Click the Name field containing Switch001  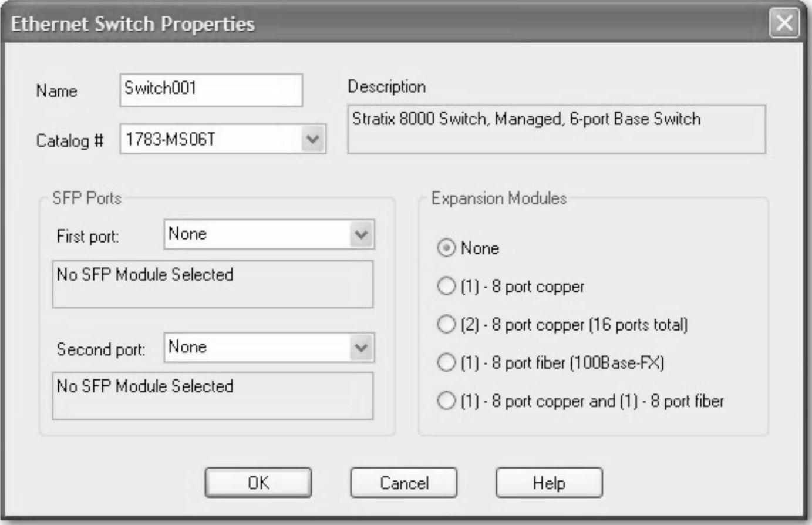pos(211,90)
